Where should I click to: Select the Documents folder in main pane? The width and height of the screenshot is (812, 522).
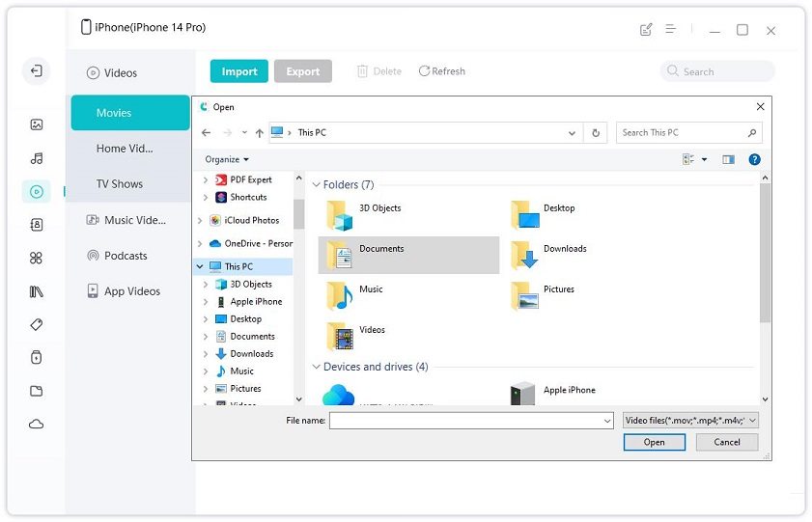click(408, 255)
